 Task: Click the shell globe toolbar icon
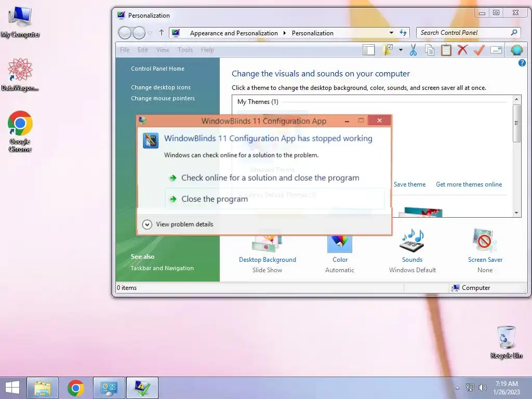(517, 50)
